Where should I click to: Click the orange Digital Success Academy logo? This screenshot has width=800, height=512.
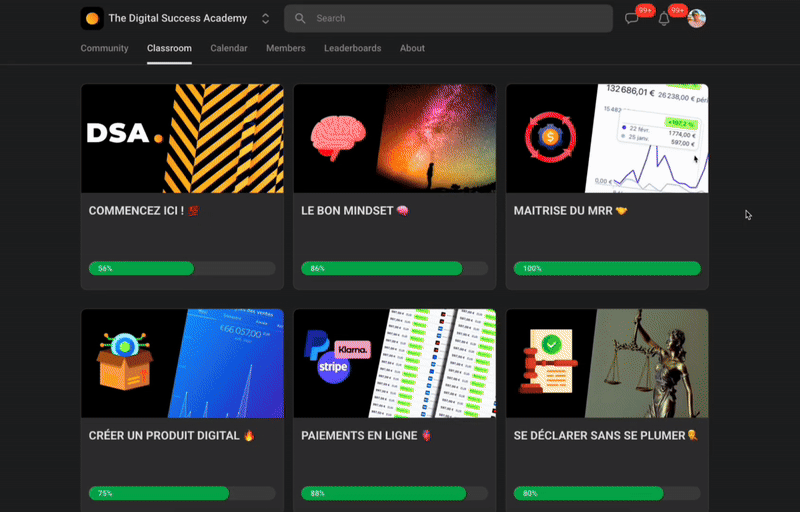coord(92,18)
